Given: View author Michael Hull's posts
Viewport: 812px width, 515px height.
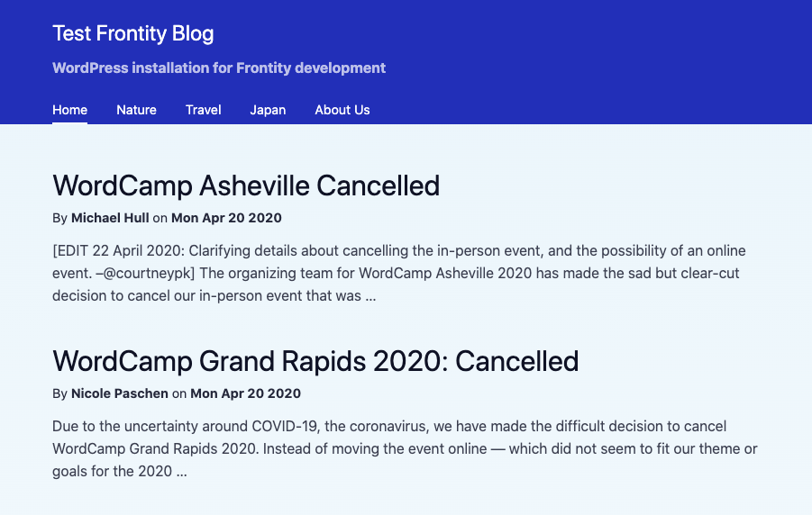Looking at the screenshot, I should click(110, 218).
